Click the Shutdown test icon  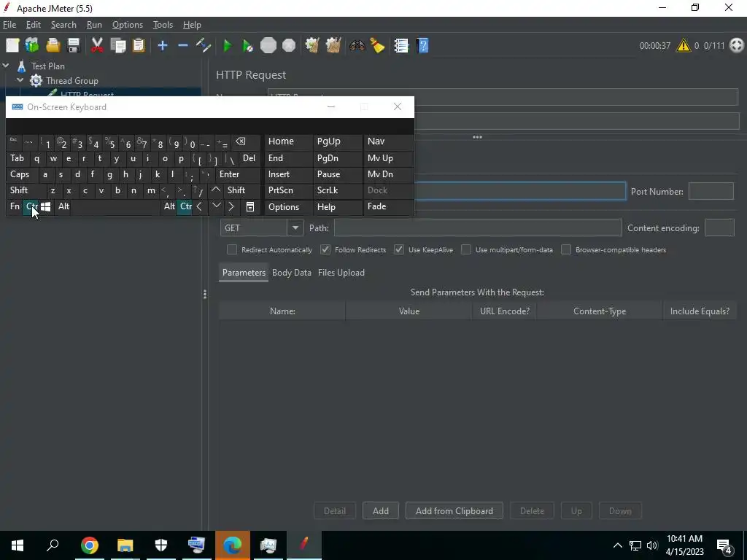289,46
